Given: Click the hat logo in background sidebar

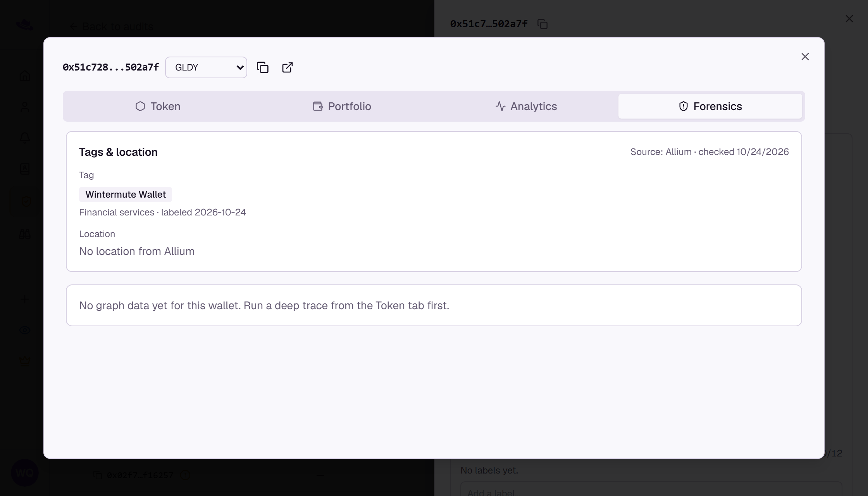Looking at the screenshot, I should [25, 26].
